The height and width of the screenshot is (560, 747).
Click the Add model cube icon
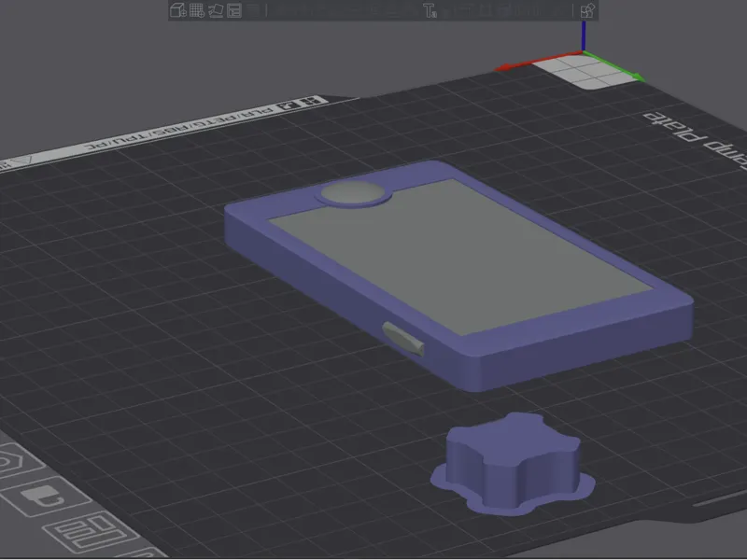pyautogui.click(x=177, y=10)
